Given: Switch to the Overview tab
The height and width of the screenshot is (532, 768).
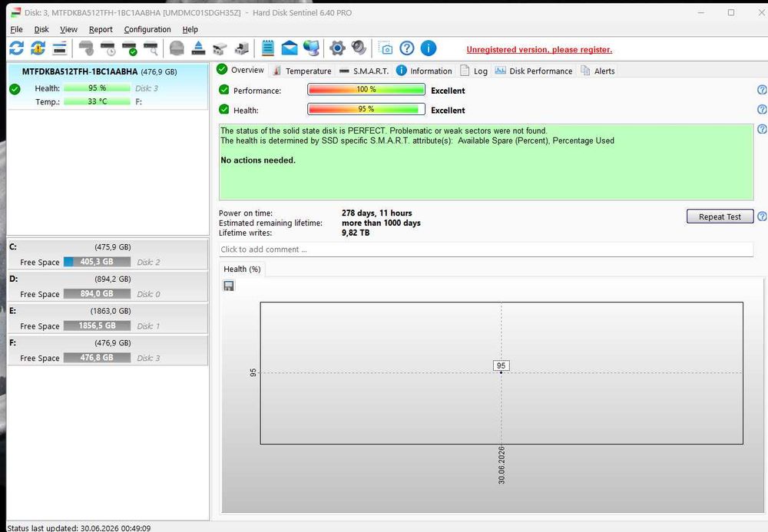Looking at the screenshot, I should (240, 70).
